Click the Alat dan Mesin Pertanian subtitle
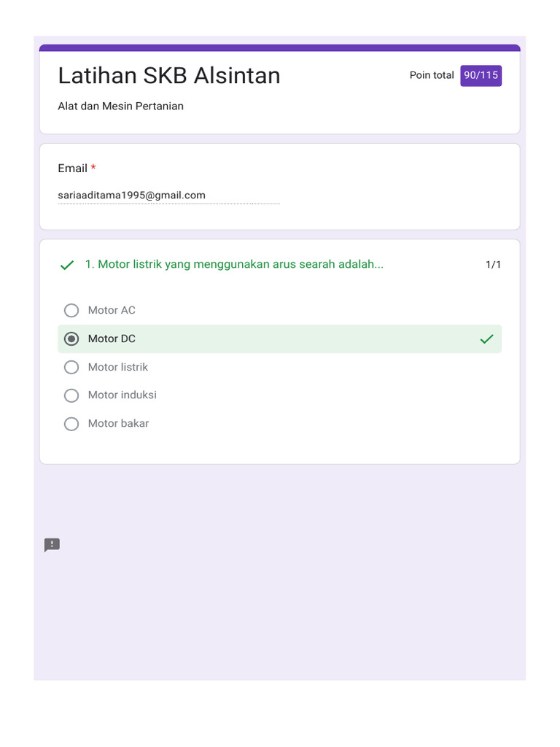Image resolution: width=560 pixels, height=747 pixels. tap(121, 107)
